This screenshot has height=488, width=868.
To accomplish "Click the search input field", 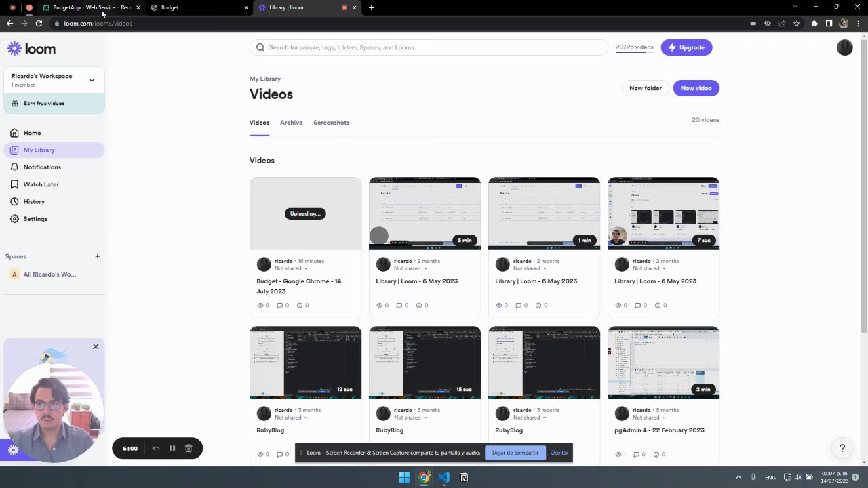I will [429, 47].
